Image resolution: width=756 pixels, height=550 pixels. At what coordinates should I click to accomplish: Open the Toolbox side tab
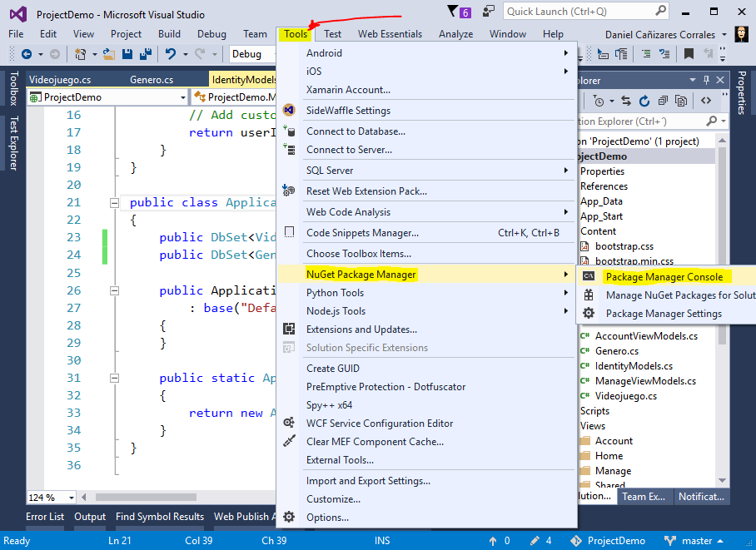14,88
